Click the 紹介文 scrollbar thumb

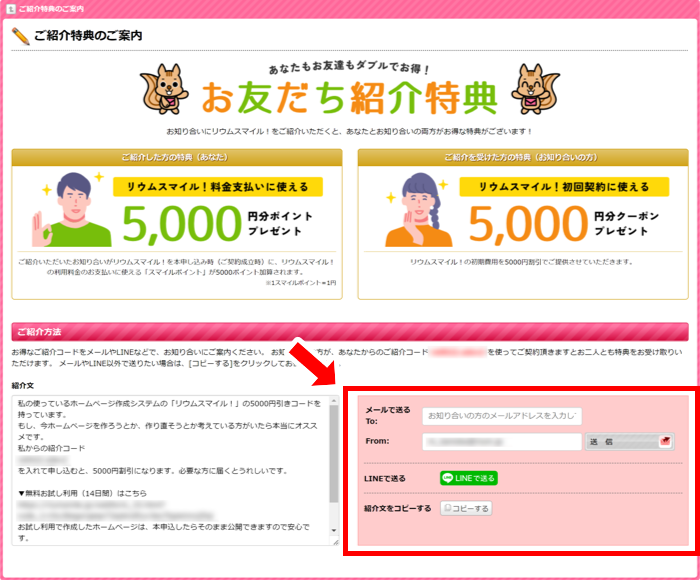pyautogui.click(x=334, y=454)
